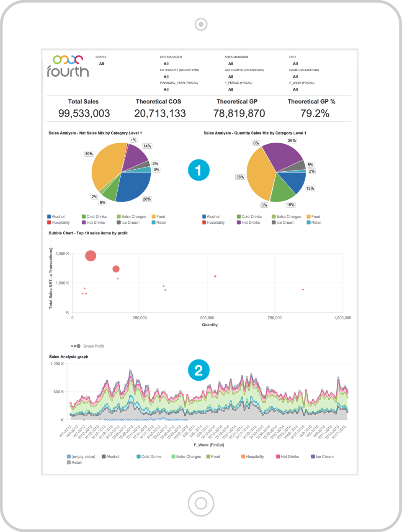Click the 39% Food slice in Net Sales pie

click(x=108, y=166)
